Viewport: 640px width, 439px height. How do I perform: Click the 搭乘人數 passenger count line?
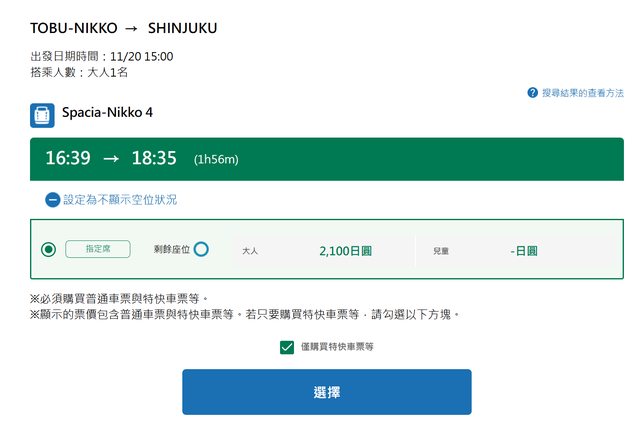click(79, 72)
